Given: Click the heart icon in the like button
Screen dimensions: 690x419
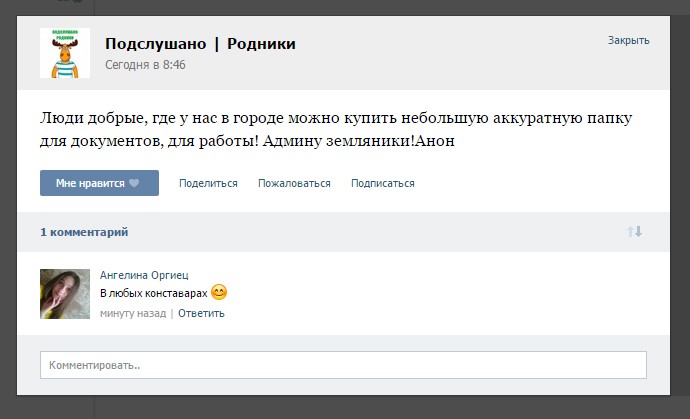Looking at the screenshot, I should coord(134,184).
